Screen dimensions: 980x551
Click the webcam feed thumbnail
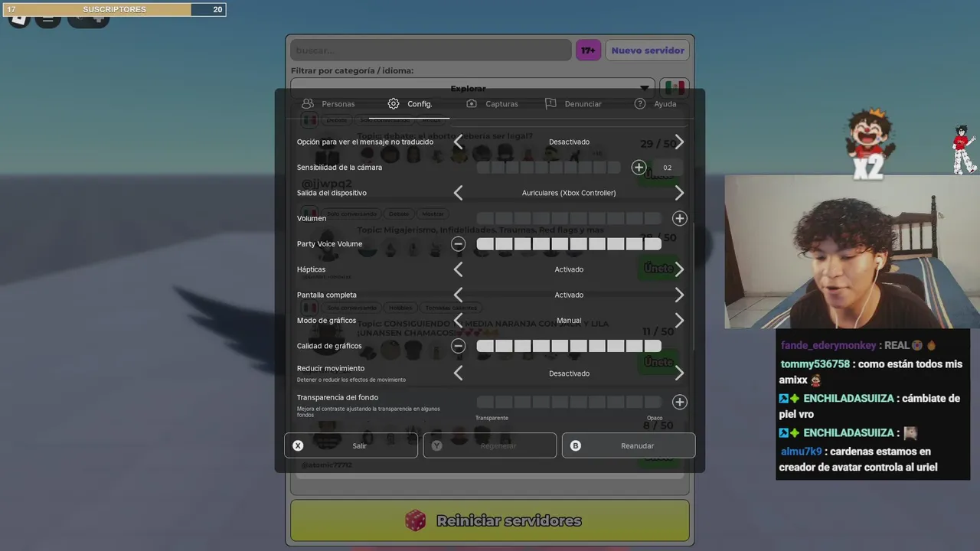point(852,252)
